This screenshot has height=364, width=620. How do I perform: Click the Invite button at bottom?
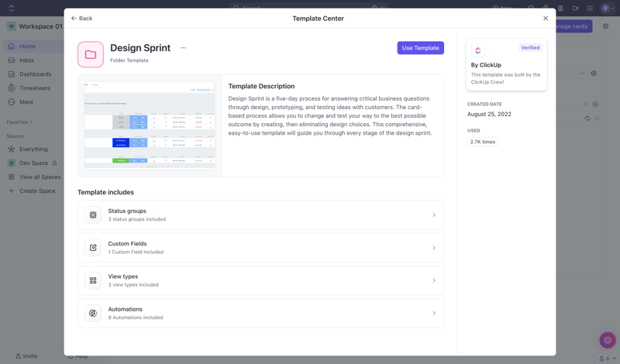[26, 356]
